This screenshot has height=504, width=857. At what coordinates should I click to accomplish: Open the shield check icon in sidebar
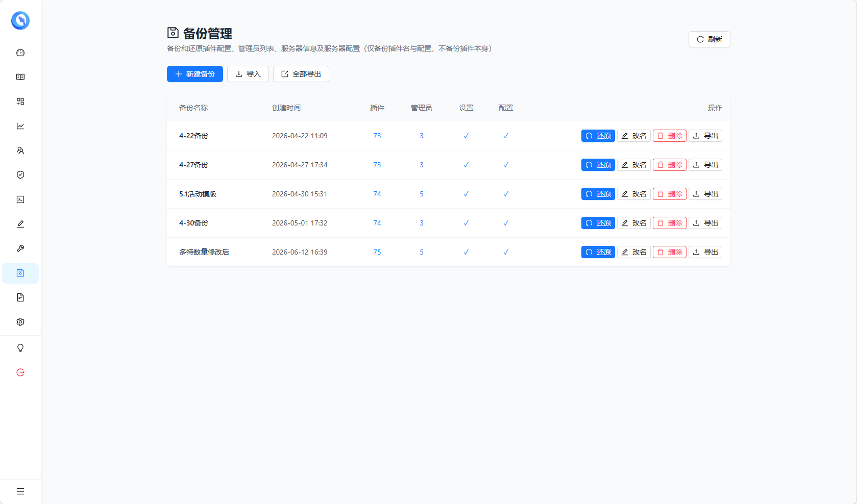(20, 175)
